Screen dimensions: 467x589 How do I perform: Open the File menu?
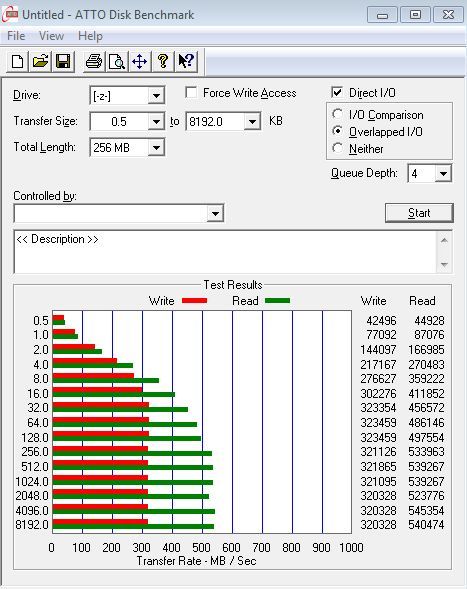(x=16, y=36)
